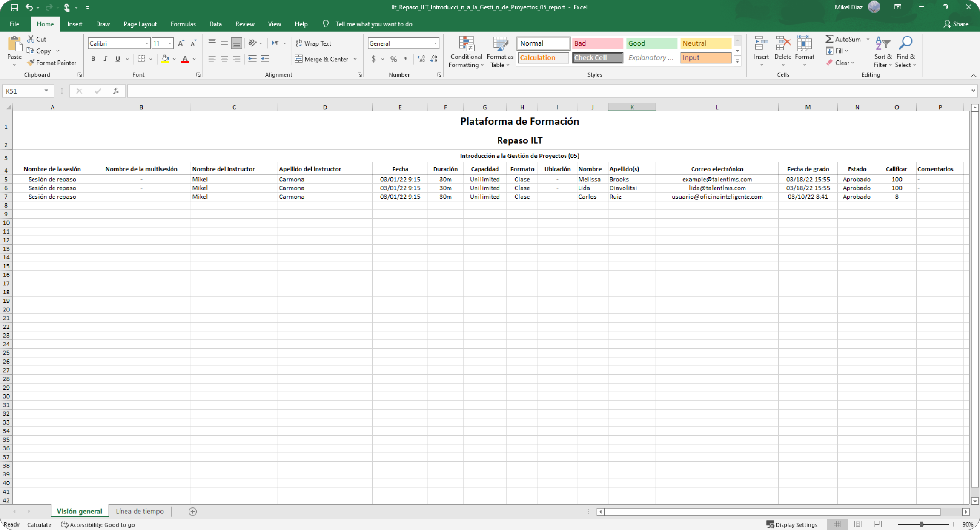Apply Percent Style format
980x530 pixels.
tap(394, 59)
